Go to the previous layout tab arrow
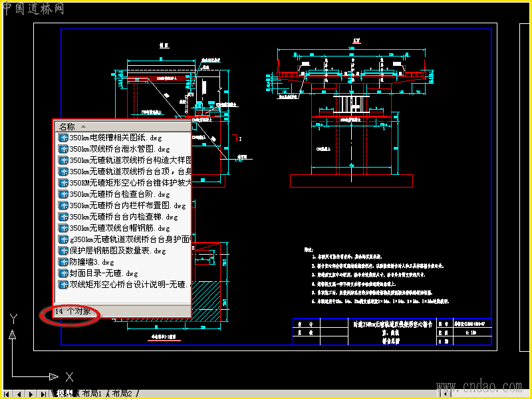 click(19, 394)
